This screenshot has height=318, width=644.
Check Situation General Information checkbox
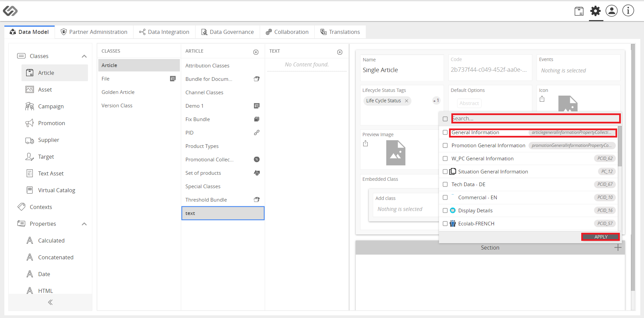point(445,171)
